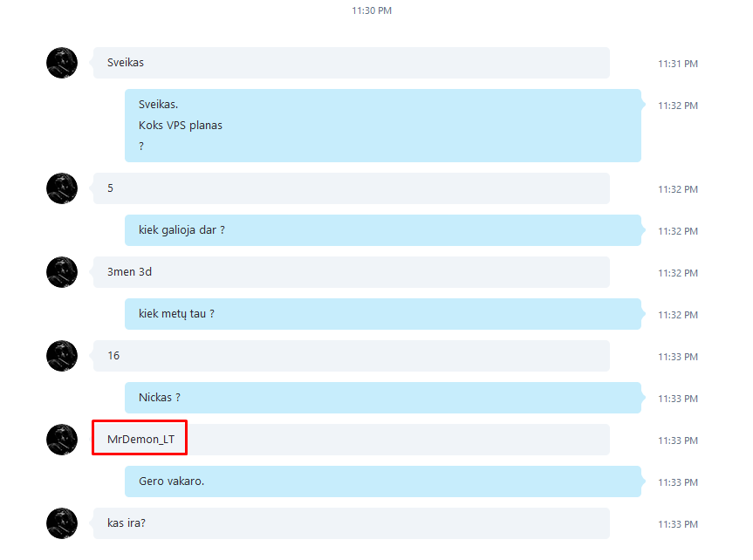Viewport: 753px width, 560px height.
Task: Select the "Koks VPS planas" sent message
Action: (x=383, y=126)
